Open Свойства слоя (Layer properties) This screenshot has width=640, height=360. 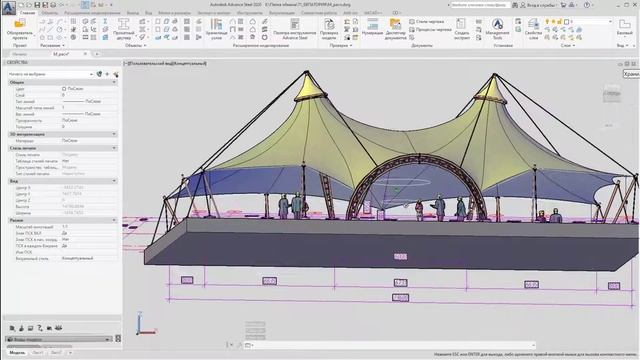[533, 29]
